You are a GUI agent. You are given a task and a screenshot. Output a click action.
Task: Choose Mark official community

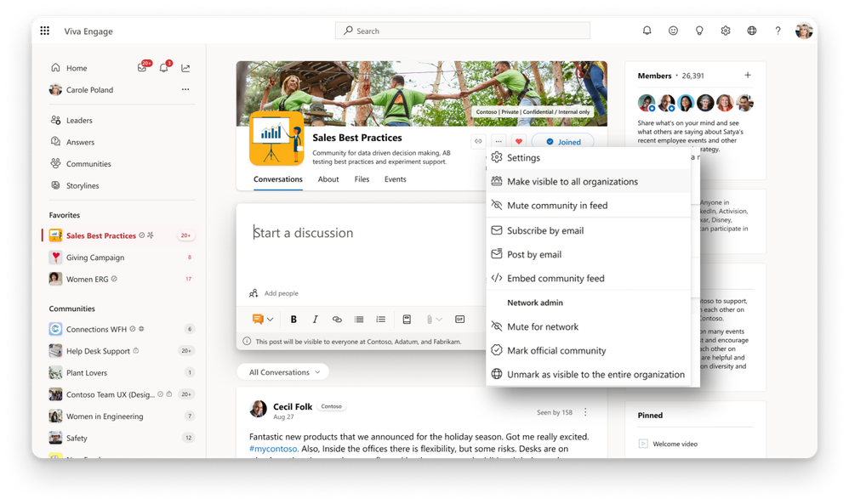[589, 350]
